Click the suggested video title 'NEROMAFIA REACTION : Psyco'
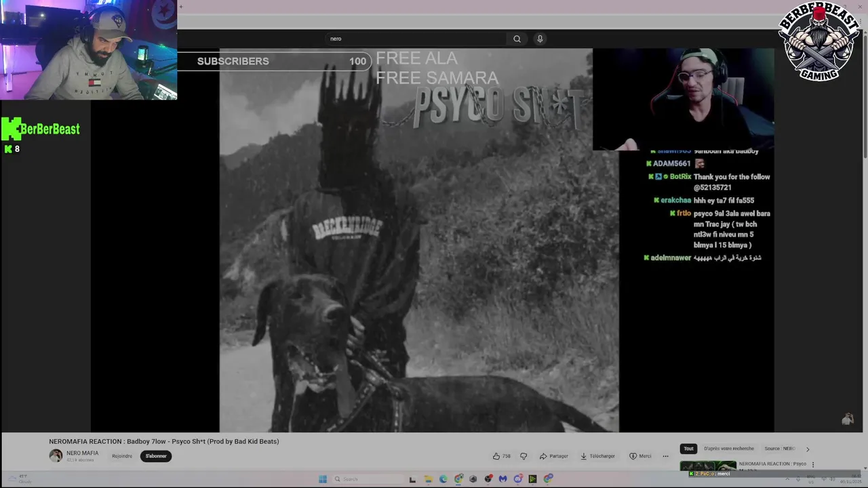868x488 pixels. tap(772, 464)
